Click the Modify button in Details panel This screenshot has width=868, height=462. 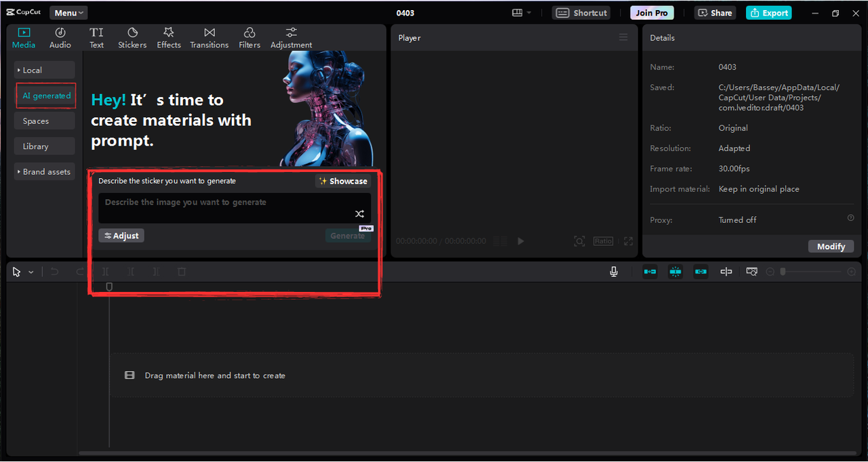click(x=831, y=246)
